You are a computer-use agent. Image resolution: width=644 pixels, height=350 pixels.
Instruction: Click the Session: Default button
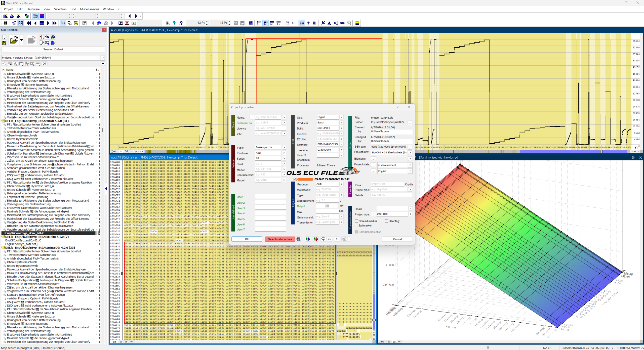pos(53,49)
